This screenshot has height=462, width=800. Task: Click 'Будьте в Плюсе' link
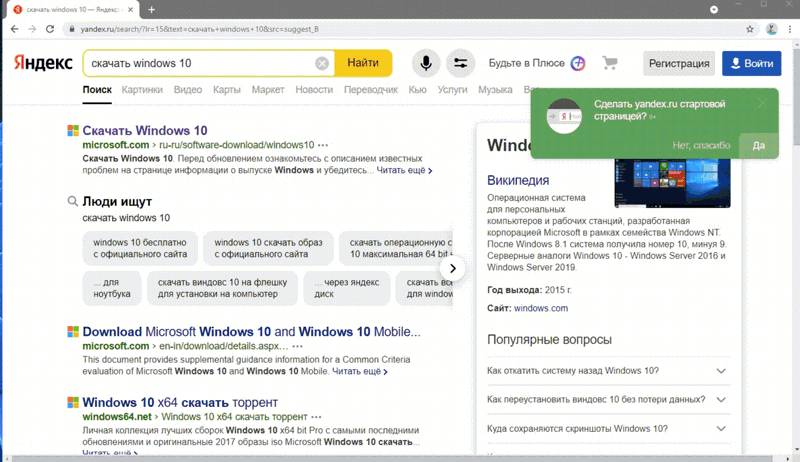pos(527,63)
